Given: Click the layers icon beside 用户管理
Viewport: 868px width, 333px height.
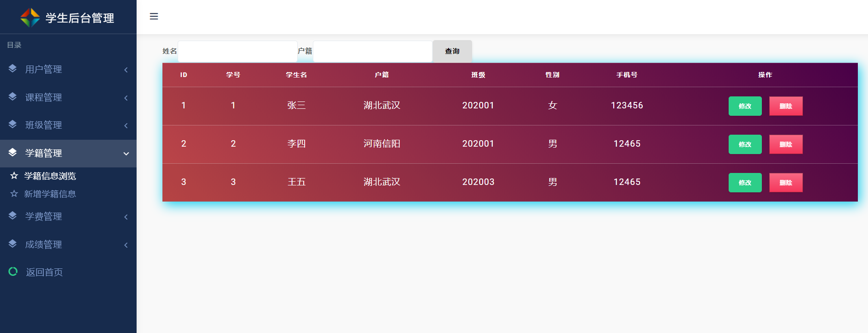Looking at the screenshot, I should [x=12, y=69].
